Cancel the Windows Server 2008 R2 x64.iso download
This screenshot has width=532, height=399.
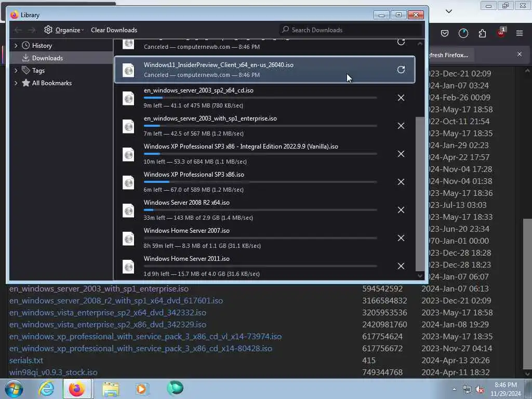[401, 210]
